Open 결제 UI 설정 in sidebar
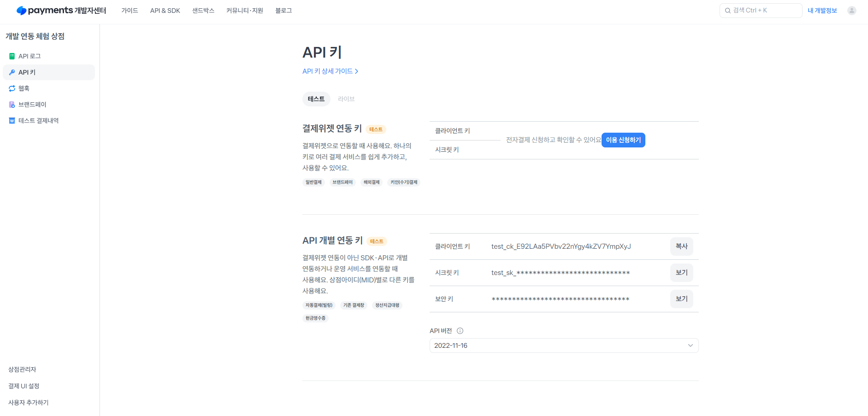The image size is (868, 416). coord(24,386)
